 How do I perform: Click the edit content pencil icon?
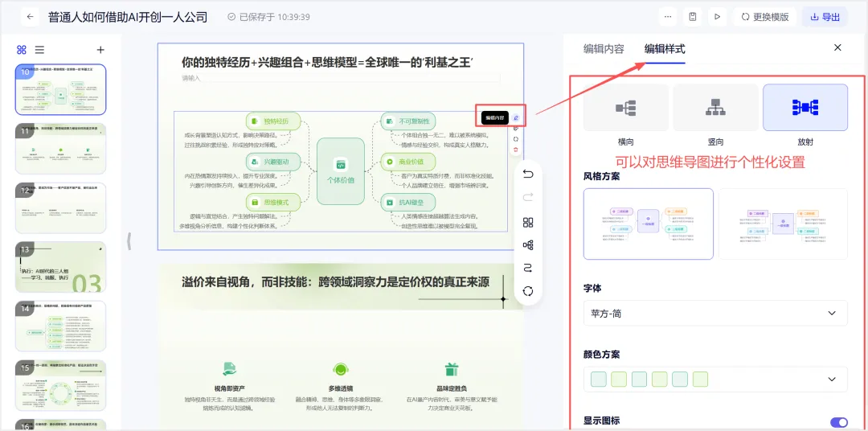coord(516,117)
